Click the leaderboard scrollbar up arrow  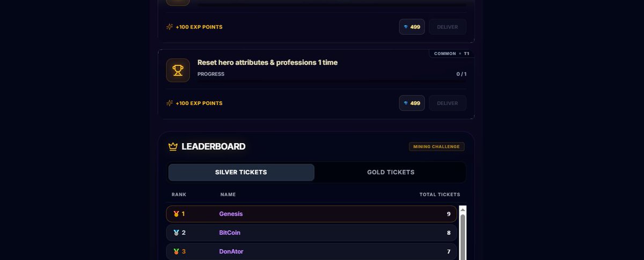pyautogui.click(x=463, y=210)
